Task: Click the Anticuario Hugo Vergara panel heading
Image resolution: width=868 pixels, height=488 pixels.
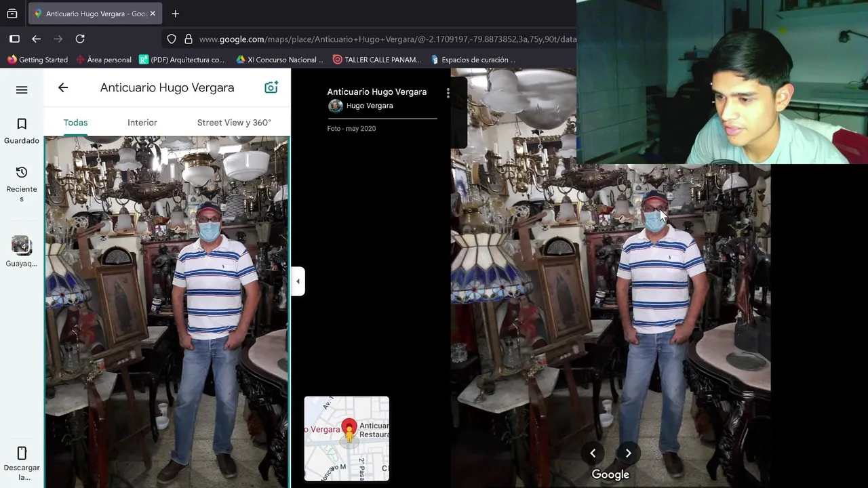Action: pyautogui.click(x=167, y=87)
